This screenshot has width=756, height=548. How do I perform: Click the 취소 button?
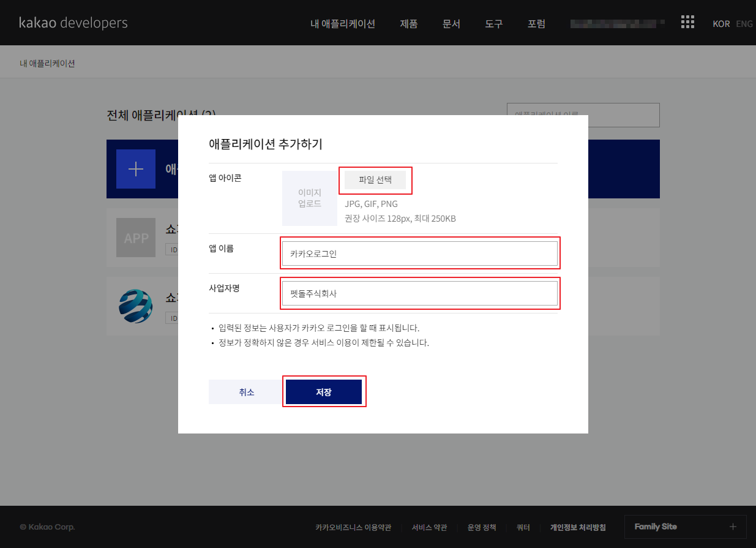tap(247, 392)
